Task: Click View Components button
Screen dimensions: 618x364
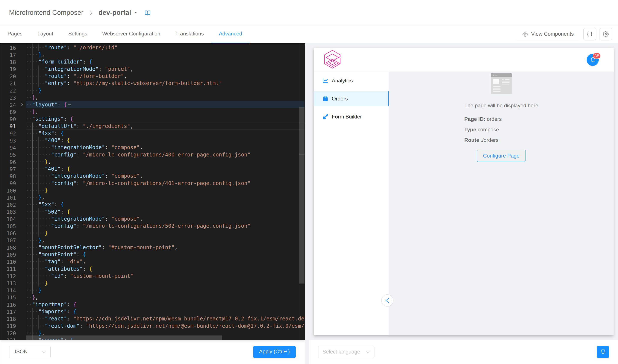Action: [x=548, y=34]
